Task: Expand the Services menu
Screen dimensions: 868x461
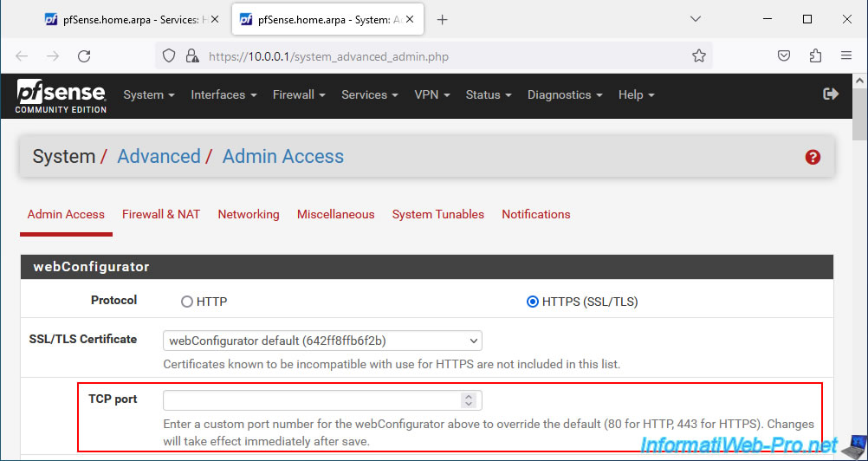Action: click(x=370, y=94)
